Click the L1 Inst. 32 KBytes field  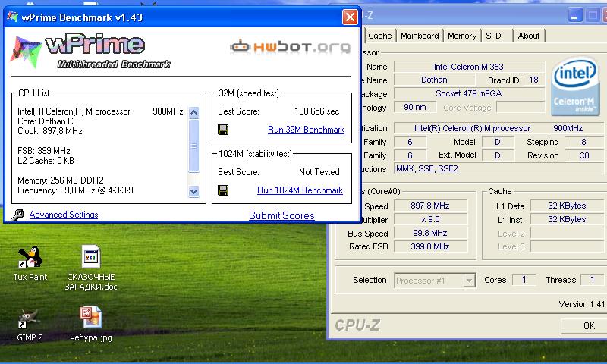[567, 219]
